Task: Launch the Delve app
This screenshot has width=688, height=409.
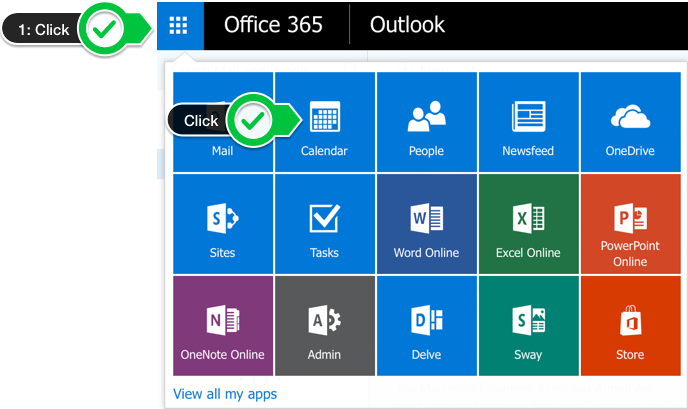Action: click(x=426, y=326)
